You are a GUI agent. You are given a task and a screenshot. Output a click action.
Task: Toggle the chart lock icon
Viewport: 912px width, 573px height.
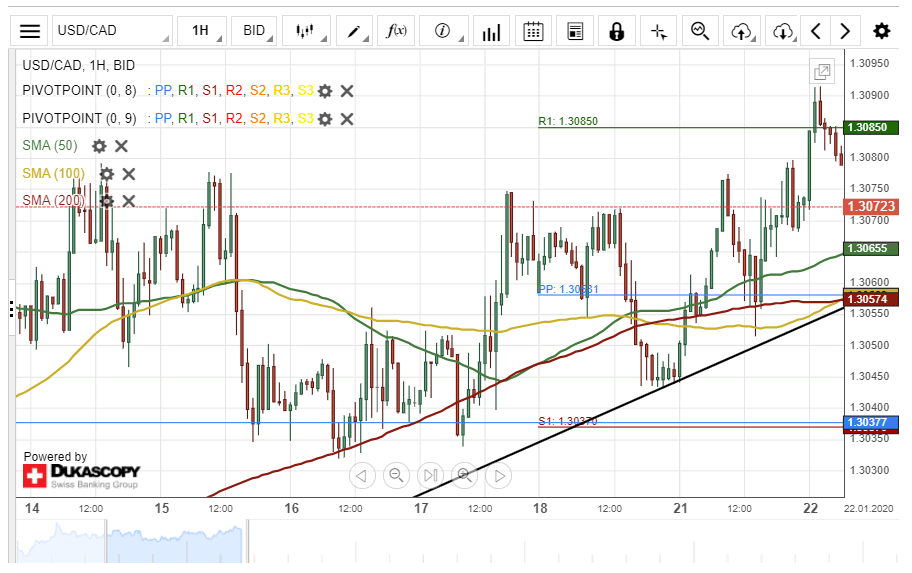[616, 31]
